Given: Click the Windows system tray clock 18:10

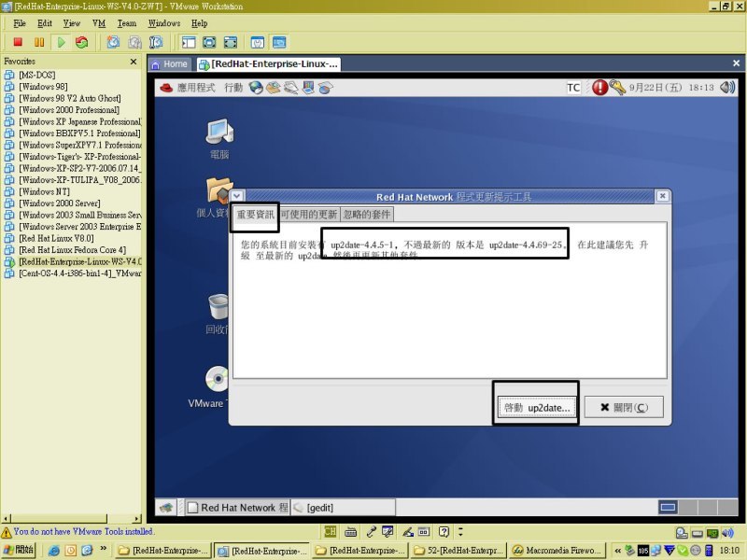Looking at the screenshot, I should 729,550.
